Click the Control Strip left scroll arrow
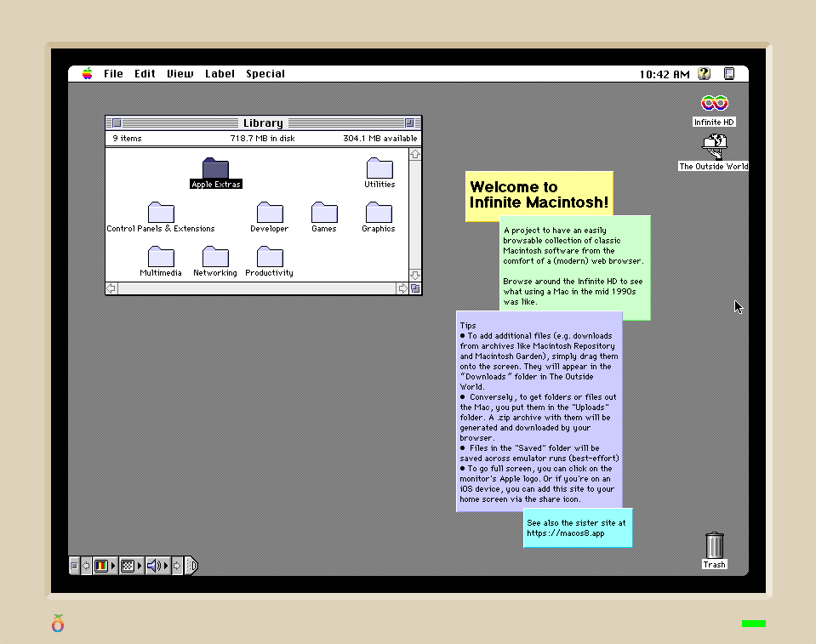This screenshot has width=816, height=644. coord(87,566)
